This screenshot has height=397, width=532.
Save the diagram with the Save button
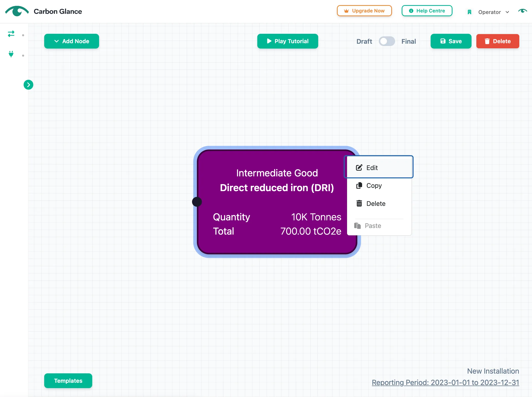coord(451,41)
